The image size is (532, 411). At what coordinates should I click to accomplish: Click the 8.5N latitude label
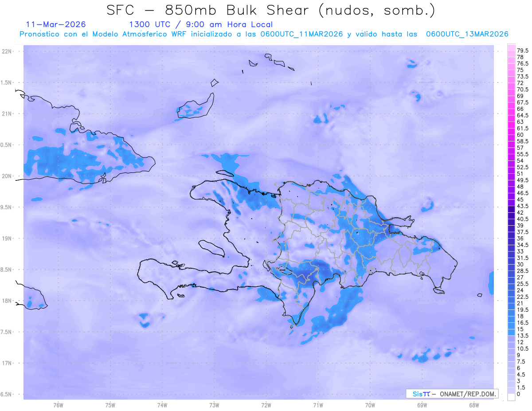tap(7, 270)
